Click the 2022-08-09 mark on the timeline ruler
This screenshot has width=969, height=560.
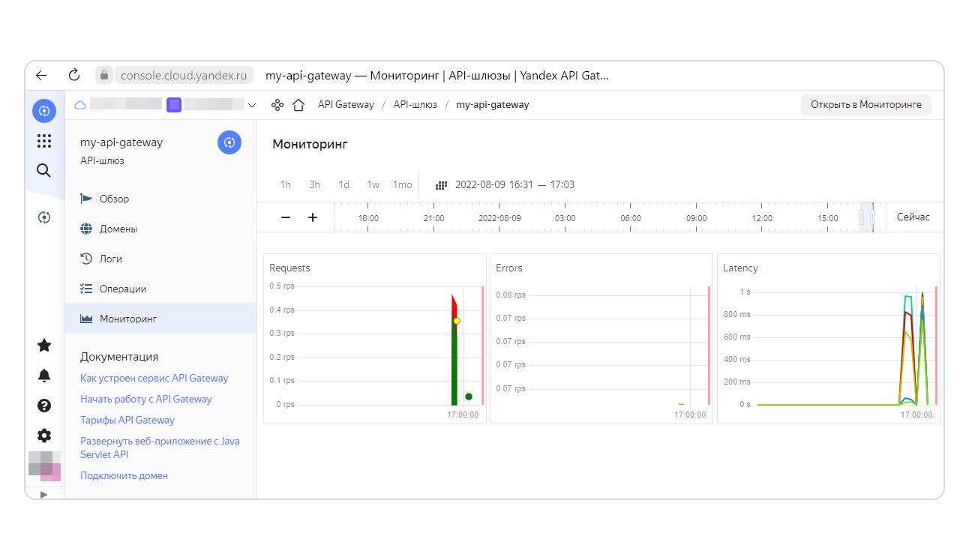(x=499, y=218)
